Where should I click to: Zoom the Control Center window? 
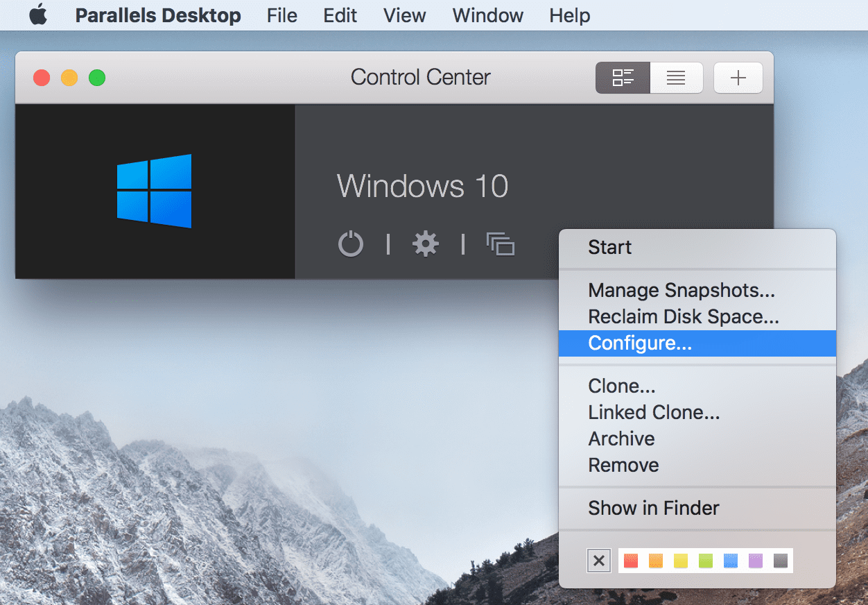[97, 78]
